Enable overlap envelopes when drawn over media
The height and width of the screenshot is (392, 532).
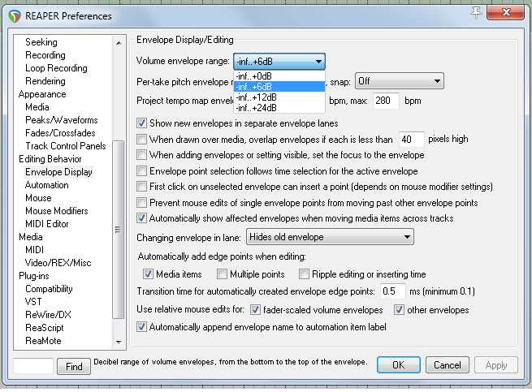142,139
